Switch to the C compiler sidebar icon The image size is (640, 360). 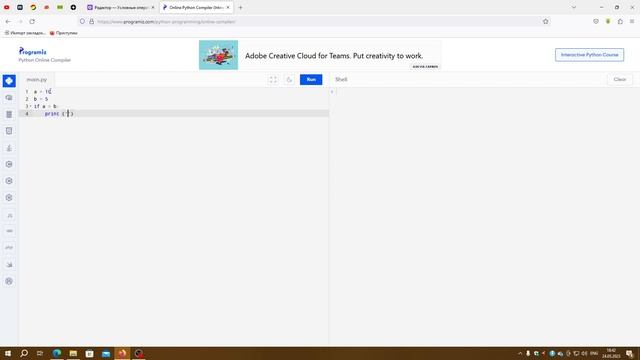pos(9,164)
